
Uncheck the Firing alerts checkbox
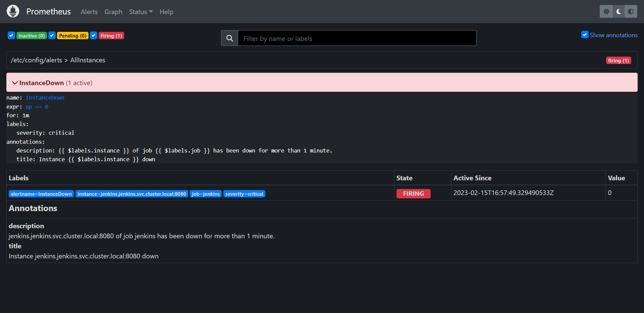pos(94,36)
